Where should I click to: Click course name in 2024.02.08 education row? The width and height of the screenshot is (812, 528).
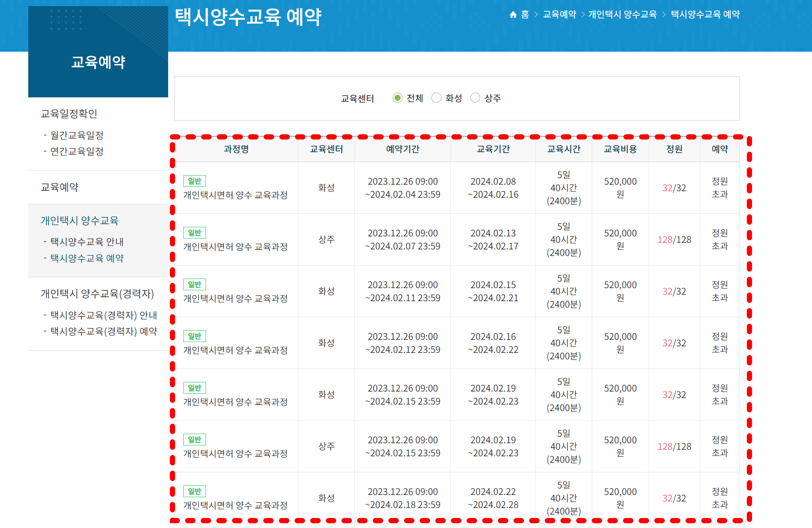tap(235, 195)
